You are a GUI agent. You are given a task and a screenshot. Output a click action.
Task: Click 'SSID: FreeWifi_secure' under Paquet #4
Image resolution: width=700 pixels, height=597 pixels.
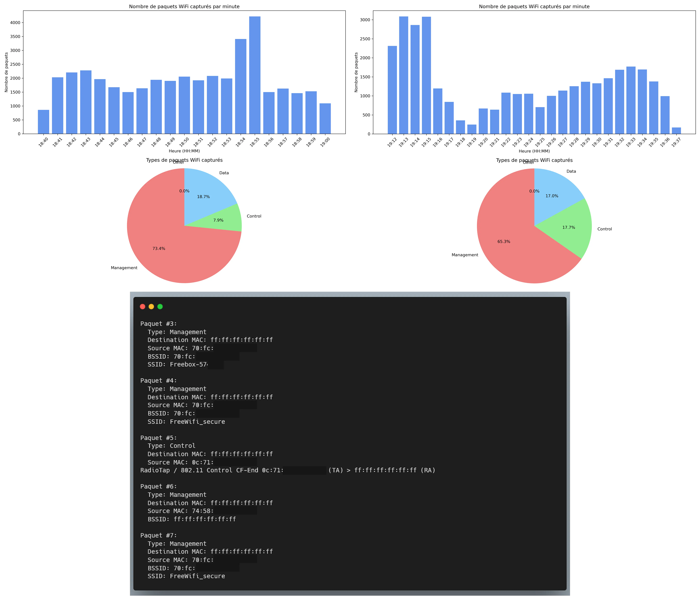(186, 422)
